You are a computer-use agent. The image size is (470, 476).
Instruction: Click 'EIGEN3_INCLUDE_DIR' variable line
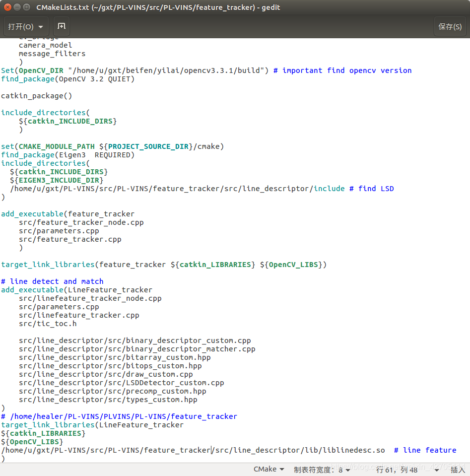(57, 180)
